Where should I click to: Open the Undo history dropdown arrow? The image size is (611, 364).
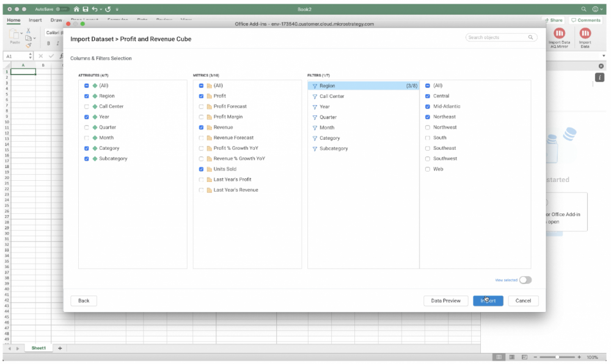pos(101,9)
